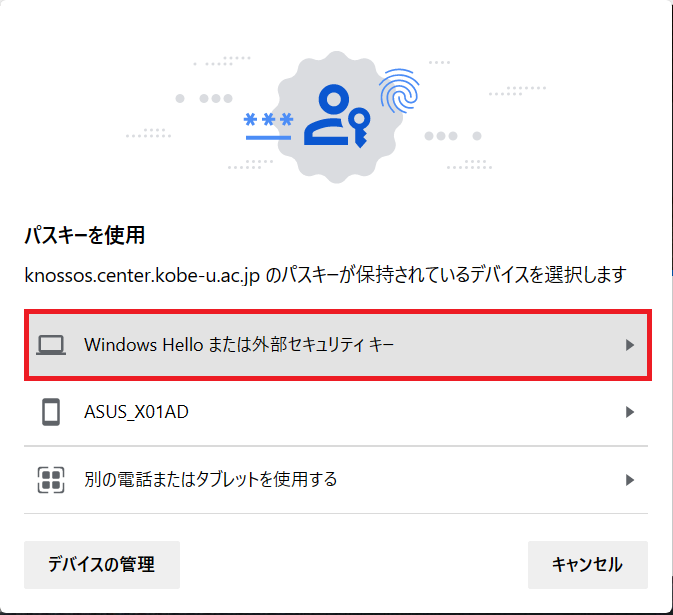Click the blue fingerprint illustration icon

click(399, 91)
